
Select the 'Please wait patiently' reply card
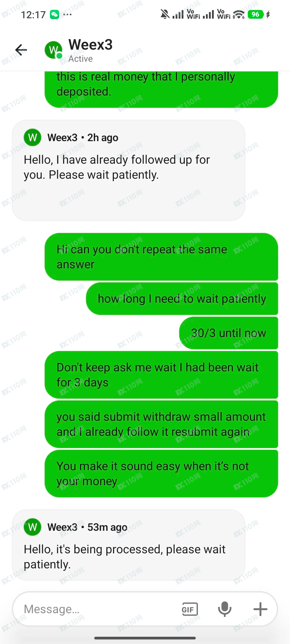tap(129, 170)
